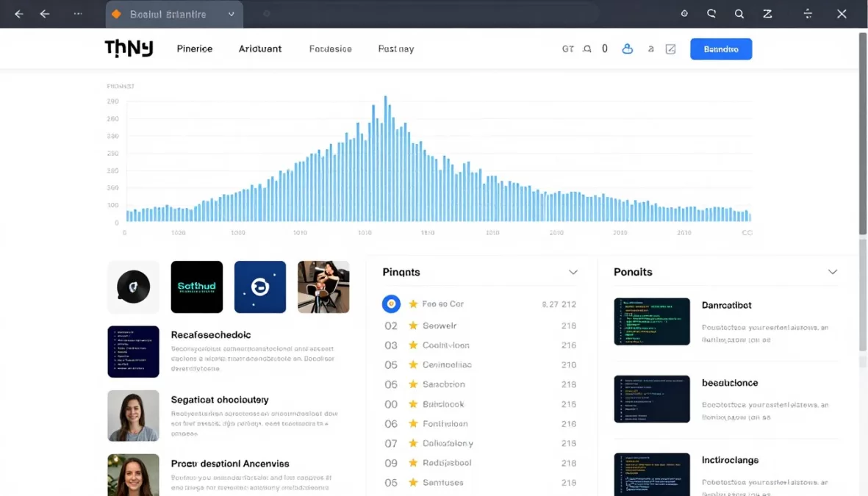Open the beeducionce title
The height and width of the screenshot is (496, 868).
pyautogui.click(x=730, y=383)
